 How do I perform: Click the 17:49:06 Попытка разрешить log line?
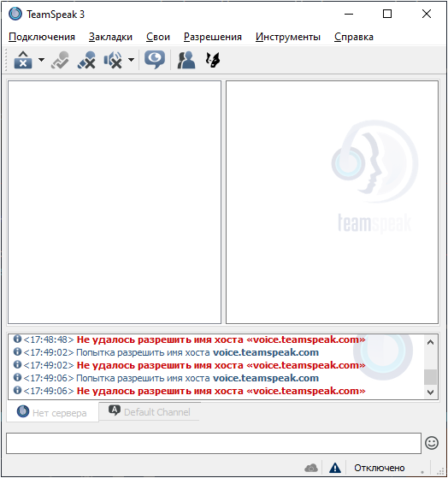(x=166, y=378)
